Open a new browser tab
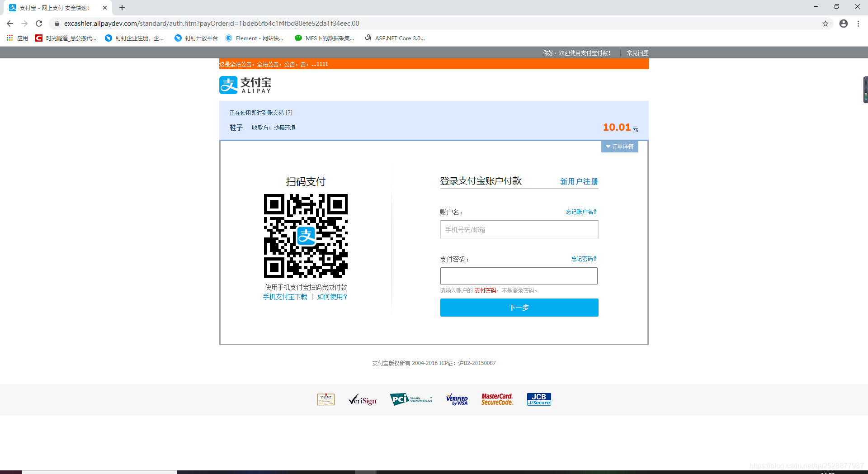Screen dimensions: 868x474 pos(122,8)
